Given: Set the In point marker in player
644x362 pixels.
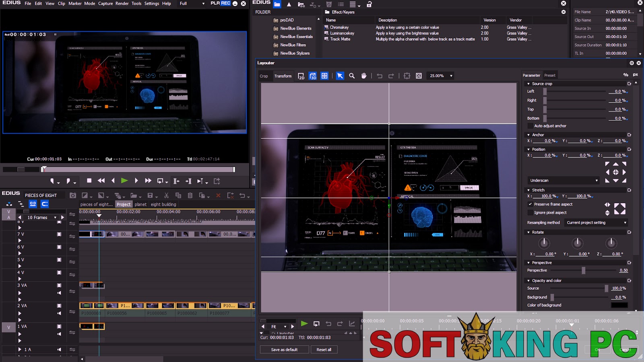Looking at the screenshot, I should click(52, 181).
